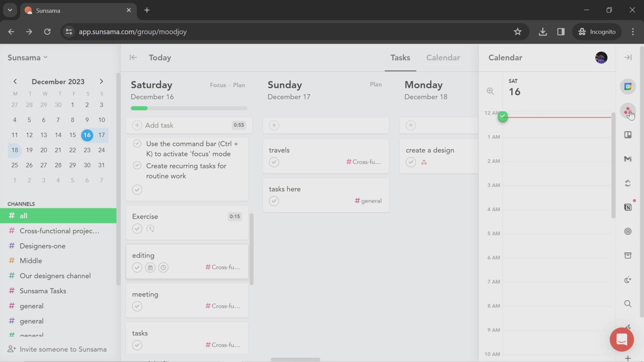644x362 pixels.
Task: Toggle completion checkbox on Exercise task
Action: (137, 229)
